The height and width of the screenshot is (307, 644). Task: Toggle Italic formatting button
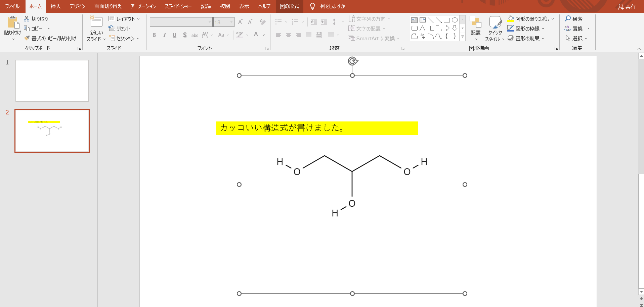164,35
